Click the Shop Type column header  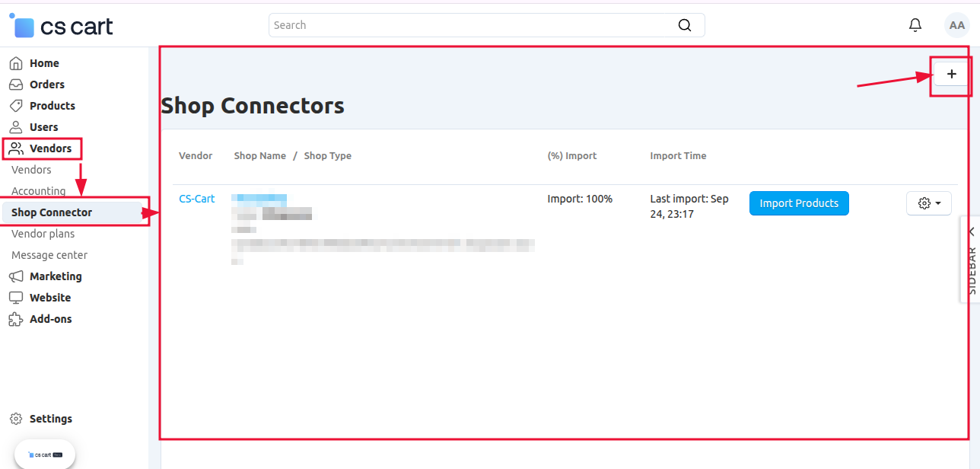pos(328,156)
